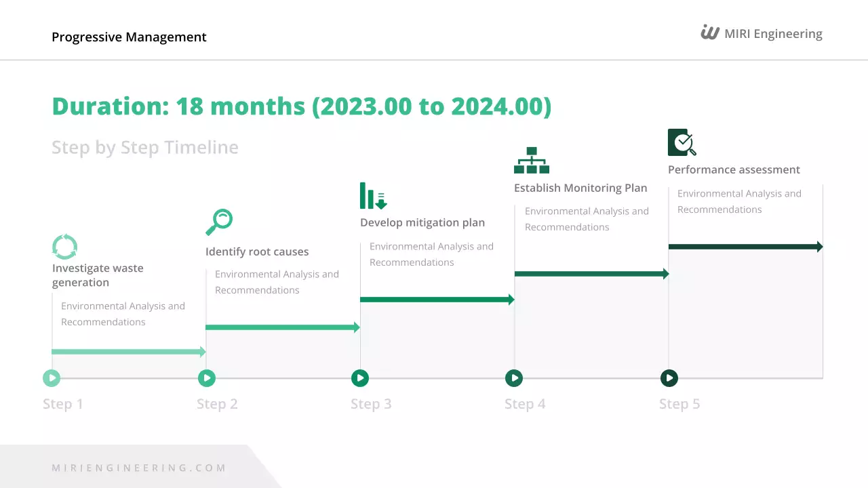Click the Investigate waste generation title

point(98,275)
